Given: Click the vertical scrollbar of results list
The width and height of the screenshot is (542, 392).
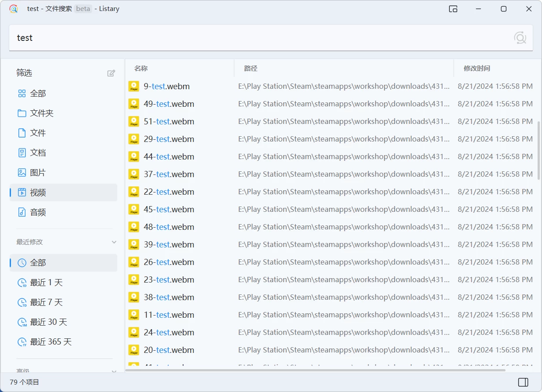Looking at the screenshot, I should 539,150.
